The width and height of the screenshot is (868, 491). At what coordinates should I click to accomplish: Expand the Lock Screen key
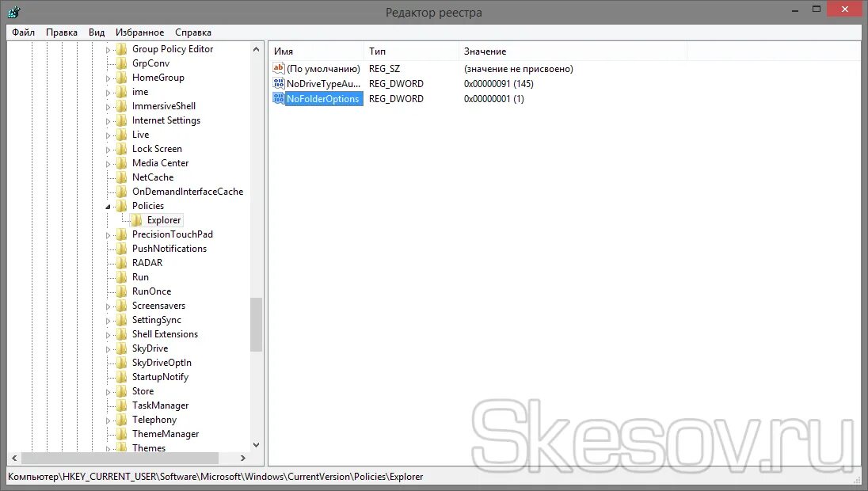click(x=108, y=150)
